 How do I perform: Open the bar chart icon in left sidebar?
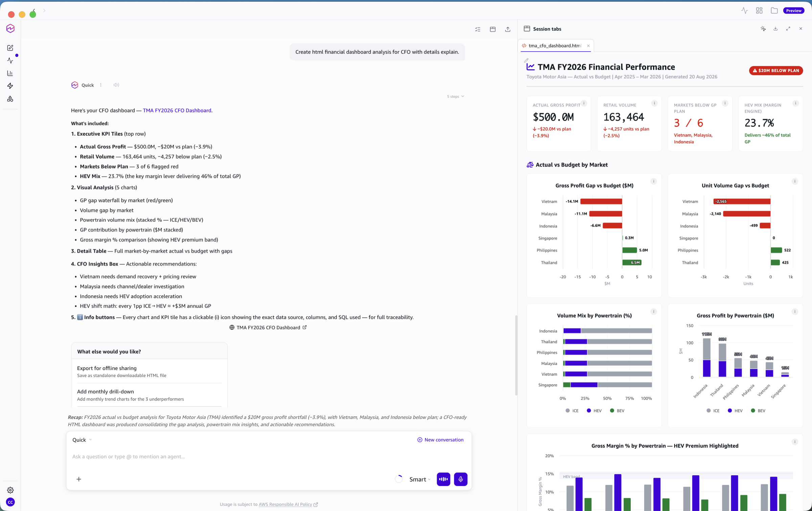tap(10, 73)
